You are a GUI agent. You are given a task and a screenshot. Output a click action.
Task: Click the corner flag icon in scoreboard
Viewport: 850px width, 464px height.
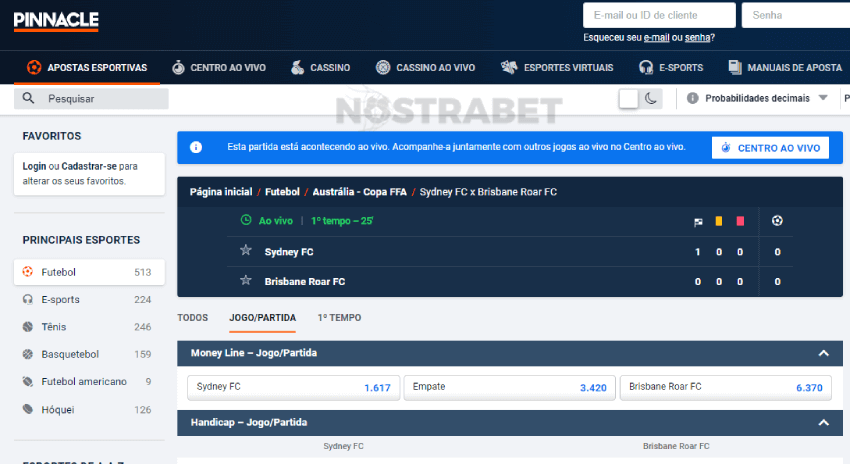(698, 222)
